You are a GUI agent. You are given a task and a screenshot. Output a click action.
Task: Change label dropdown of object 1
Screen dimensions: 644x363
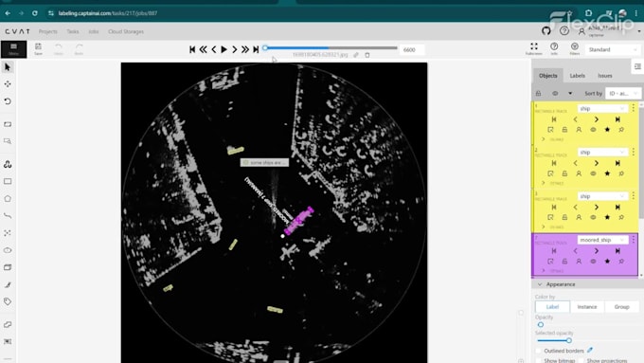[x=602, y=109]
